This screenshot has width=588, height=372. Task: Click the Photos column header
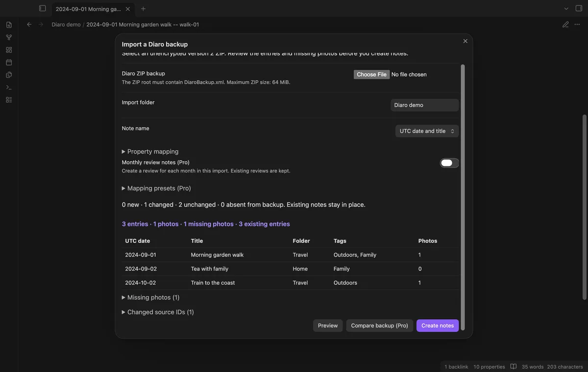(x=428, y=241)
